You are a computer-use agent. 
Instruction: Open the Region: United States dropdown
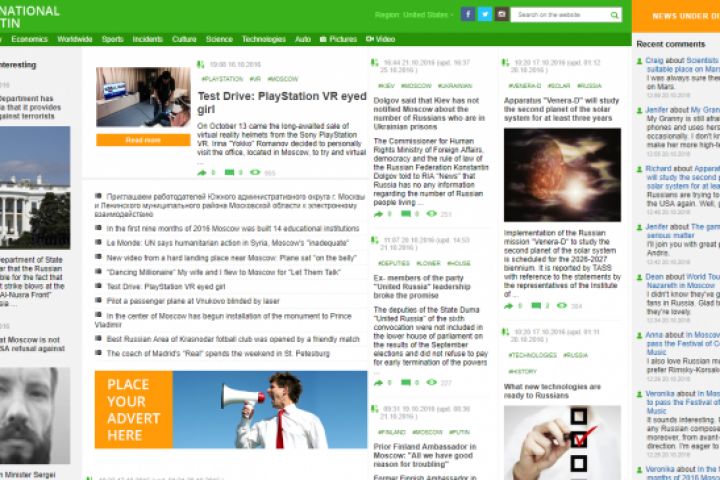coord(414,15)
